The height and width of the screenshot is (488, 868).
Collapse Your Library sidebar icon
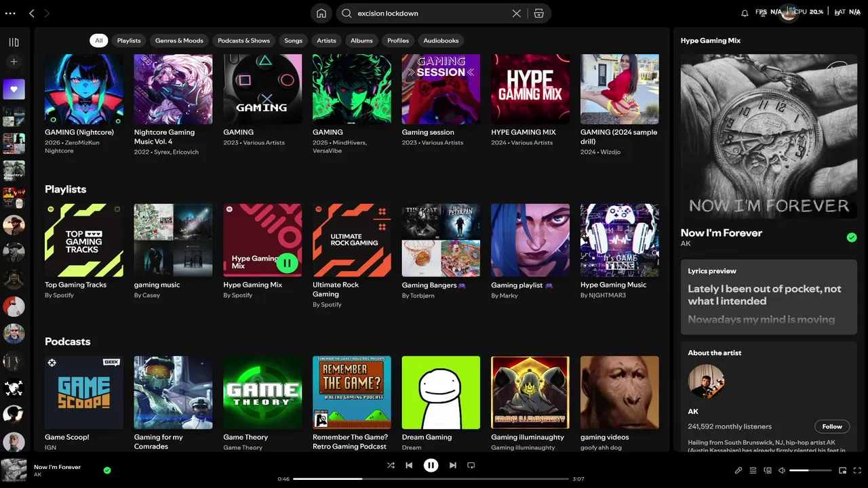pyautogui.click(x=14, y=42)
